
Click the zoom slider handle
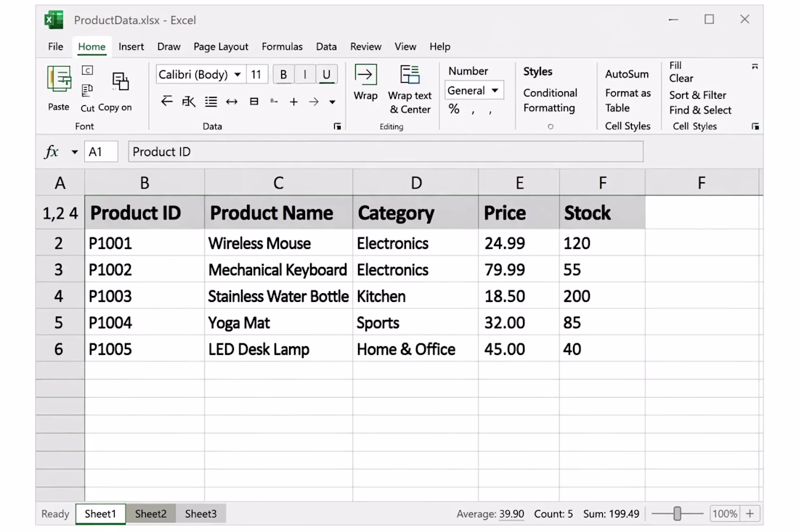pos(677,514)
